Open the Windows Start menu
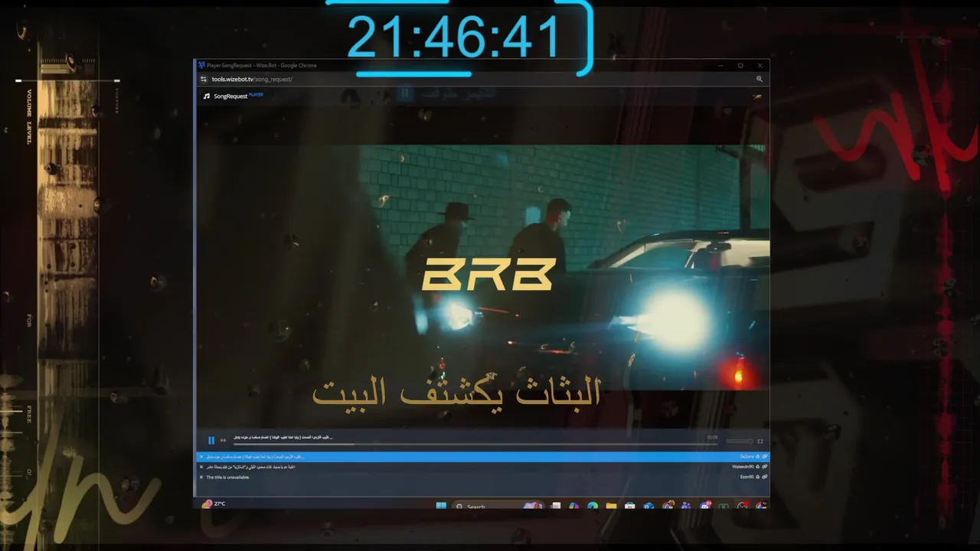 tap(441, 506)
